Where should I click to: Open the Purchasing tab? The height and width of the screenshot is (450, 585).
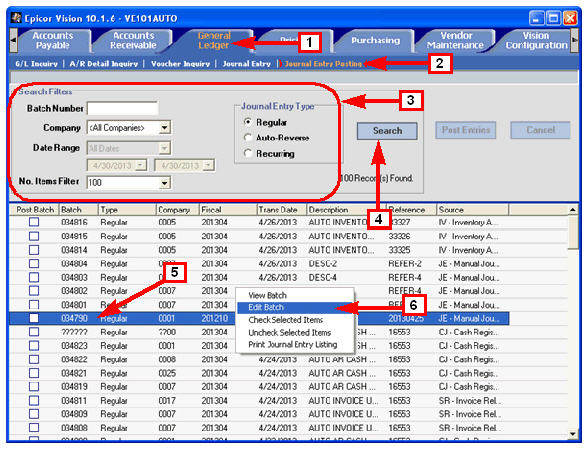tap(375, 40)
